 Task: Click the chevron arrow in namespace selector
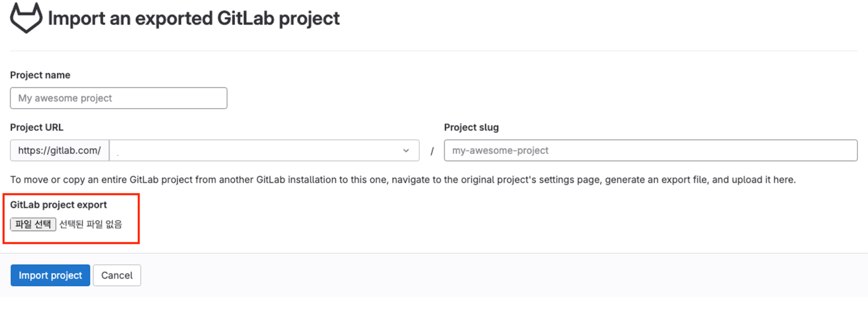406,151
